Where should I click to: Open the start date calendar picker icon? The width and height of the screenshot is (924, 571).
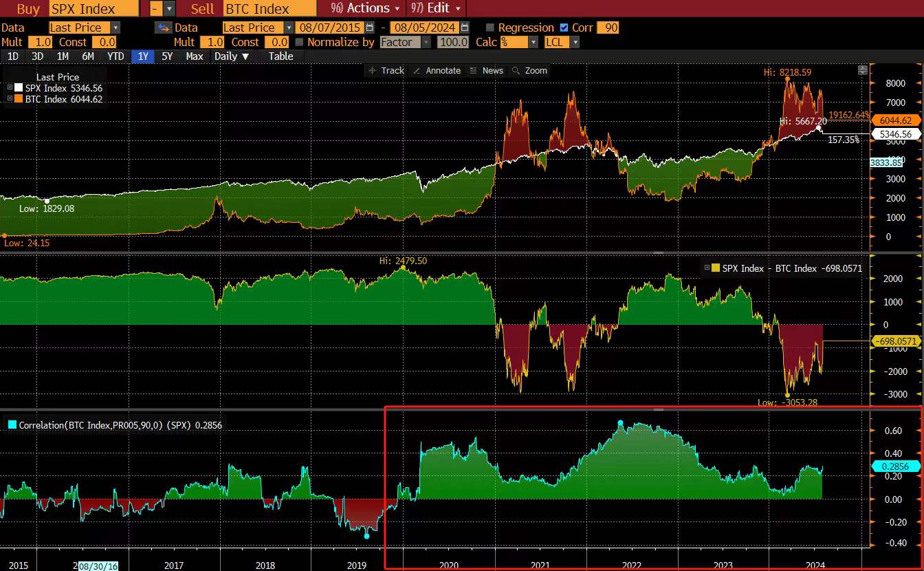pos(370,28)
